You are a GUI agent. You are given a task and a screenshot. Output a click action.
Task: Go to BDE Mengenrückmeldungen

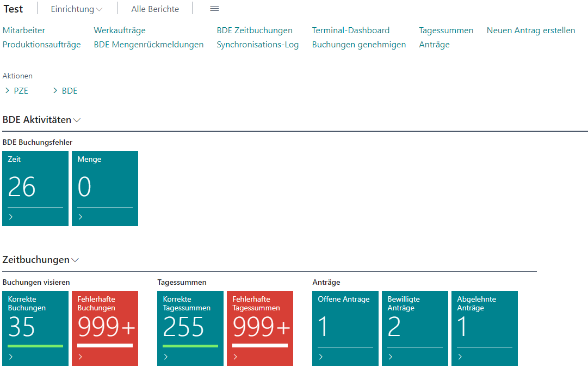pyautogui.click(x=148, y=45)
